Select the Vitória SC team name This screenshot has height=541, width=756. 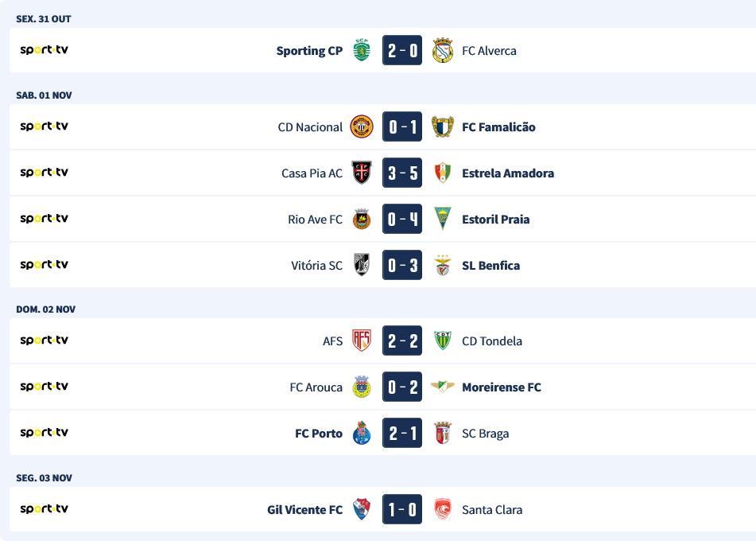[x=316, y=265]
